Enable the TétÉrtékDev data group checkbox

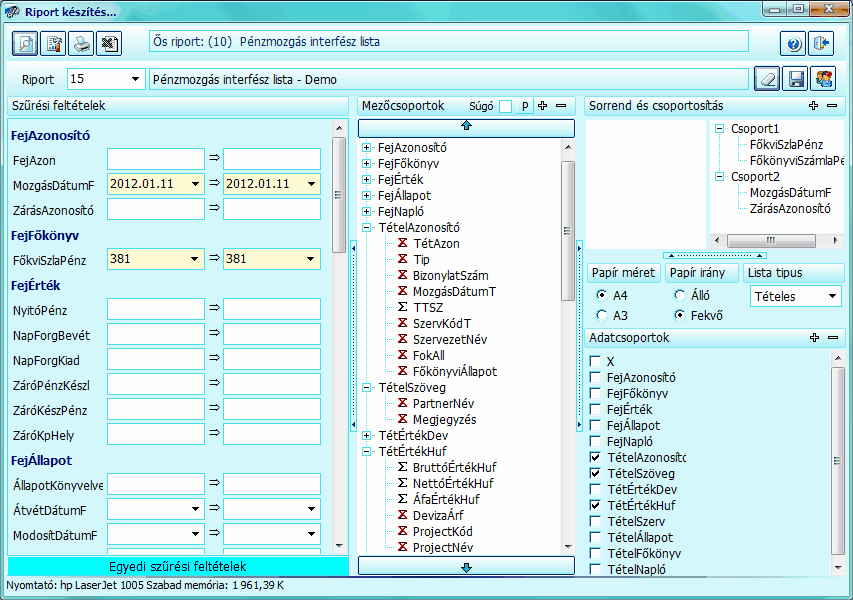pyautogui.click(x=596, y=490)
